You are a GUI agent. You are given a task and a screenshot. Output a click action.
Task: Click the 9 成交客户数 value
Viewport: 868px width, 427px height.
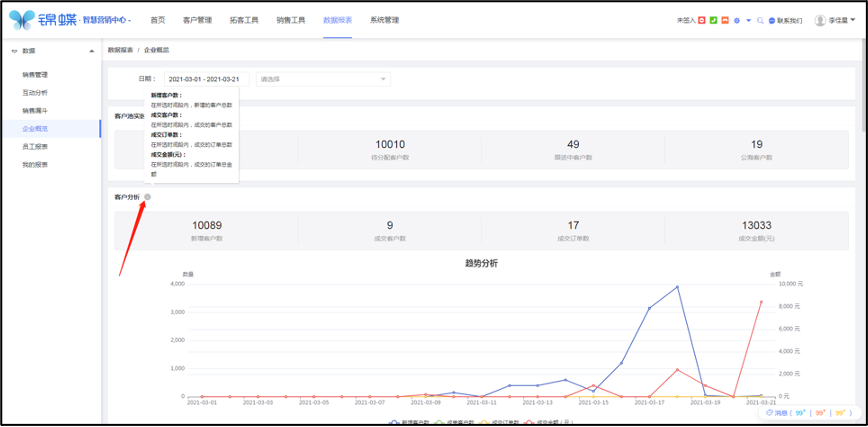pos(390,225)
